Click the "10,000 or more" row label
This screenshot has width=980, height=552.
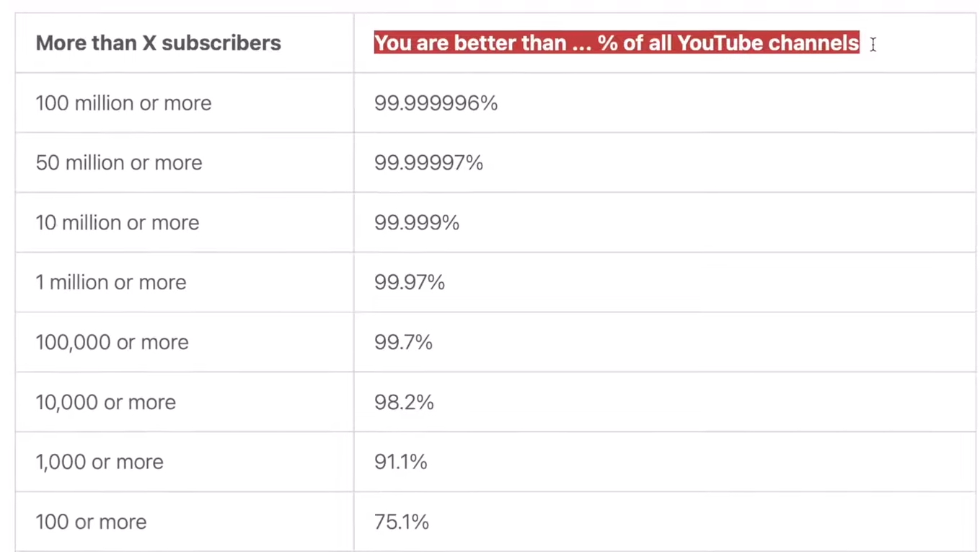[105, 402]
